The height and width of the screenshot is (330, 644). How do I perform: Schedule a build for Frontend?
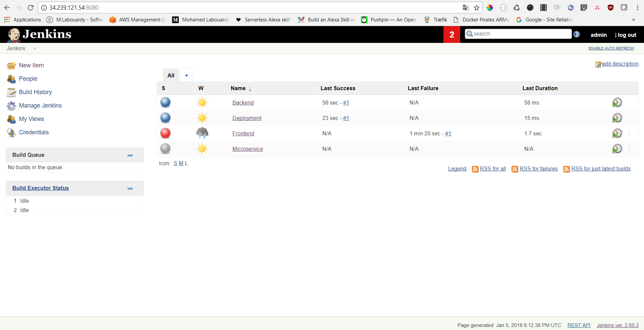[617, 133]
